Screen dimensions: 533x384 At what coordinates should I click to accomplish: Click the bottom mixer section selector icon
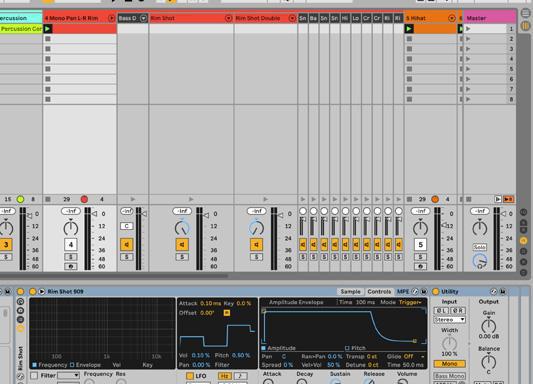[x=523, y=273]
